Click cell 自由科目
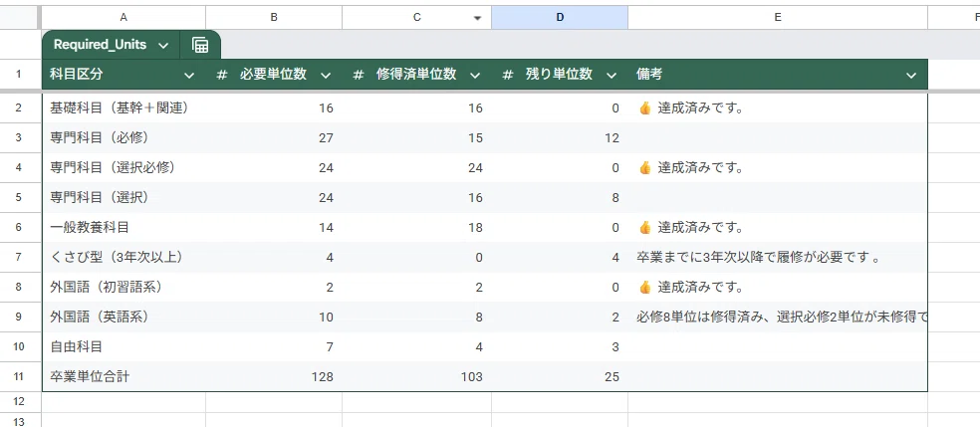980x427 pixels. coord(123,347)
